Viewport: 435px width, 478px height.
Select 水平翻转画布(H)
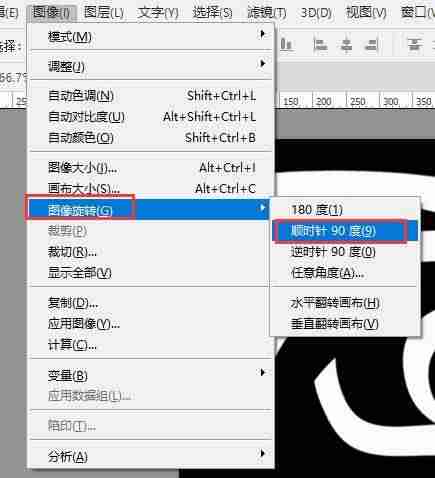click(345, 303)
